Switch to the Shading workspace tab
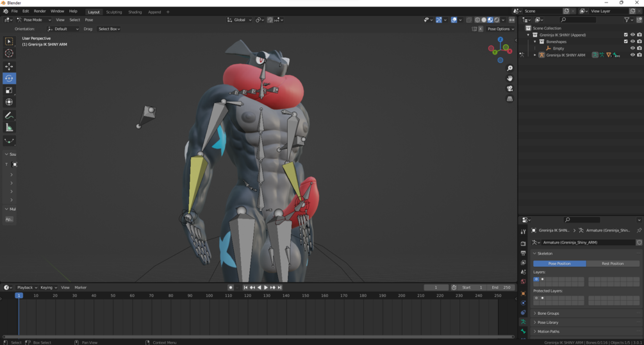 click(x=135, y=12)
